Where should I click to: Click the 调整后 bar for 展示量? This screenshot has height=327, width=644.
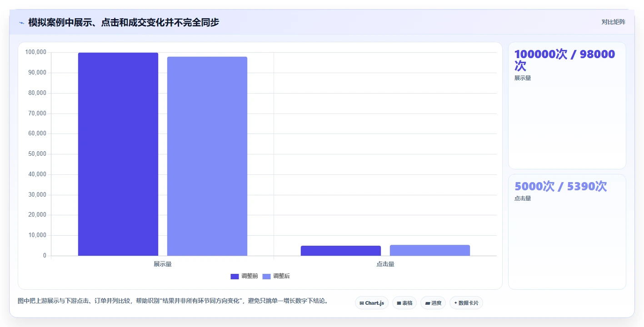point(207,156)
